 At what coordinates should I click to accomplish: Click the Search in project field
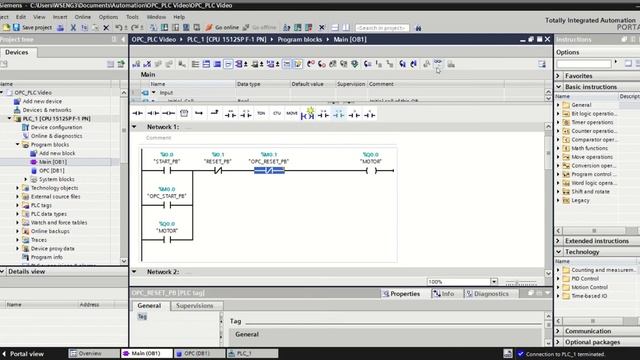point(382,28)
